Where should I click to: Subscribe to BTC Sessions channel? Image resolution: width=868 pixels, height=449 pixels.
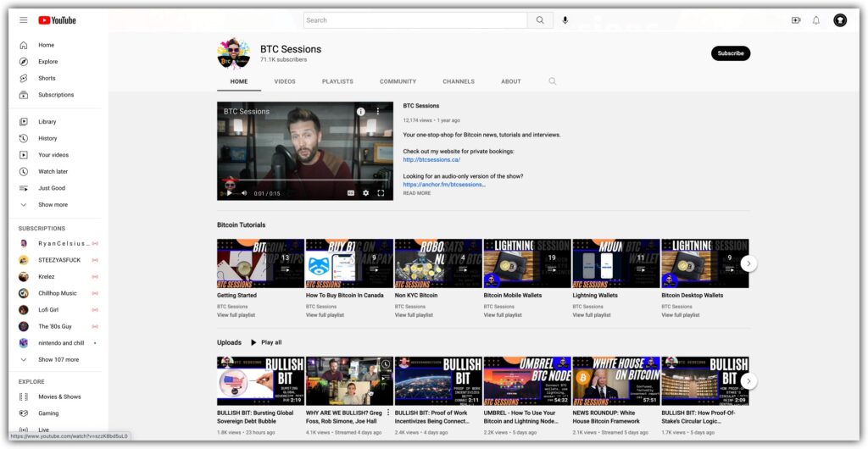(731, 53)
